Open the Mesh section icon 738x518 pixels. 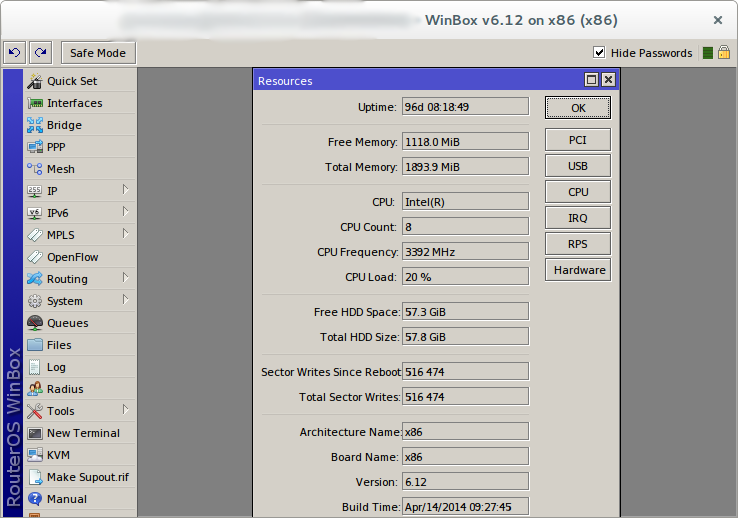35,169
